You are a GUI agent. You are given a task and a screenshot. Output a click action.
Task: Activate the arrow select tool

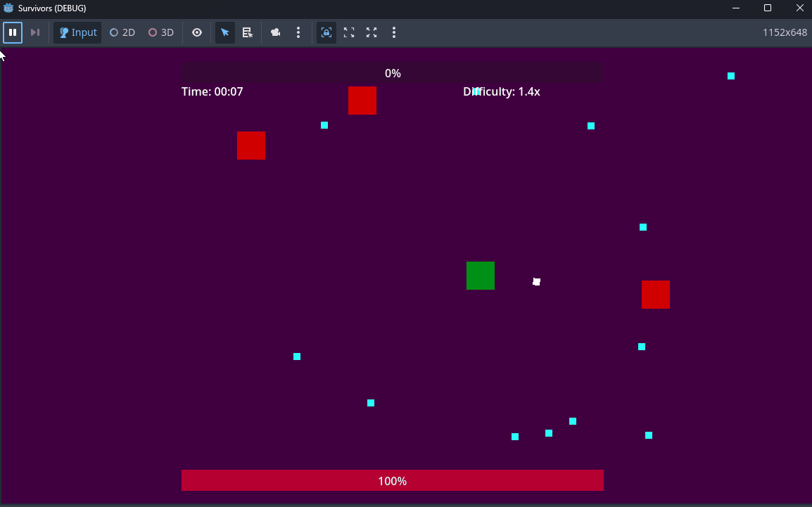225,32
